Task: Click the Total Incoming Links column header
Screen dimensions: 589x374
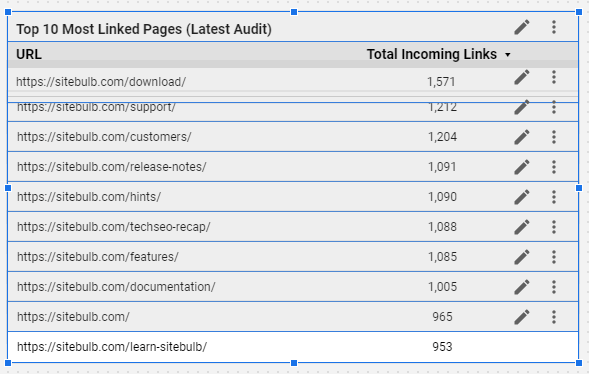Action: [x=432, y=54]
